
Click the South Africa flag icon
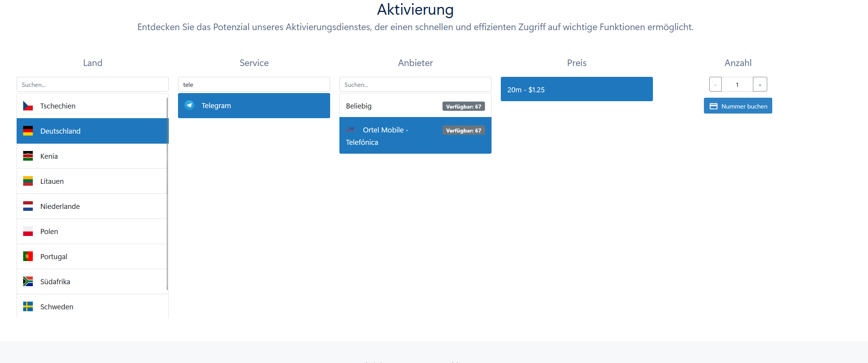[28, 282]
